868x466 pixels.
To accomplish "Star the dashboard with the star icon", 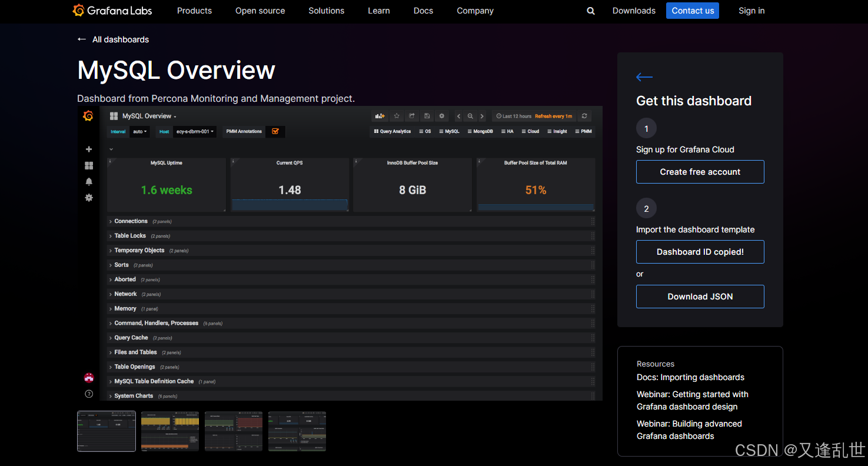I will pyautogui.click(x=397, y=116).
